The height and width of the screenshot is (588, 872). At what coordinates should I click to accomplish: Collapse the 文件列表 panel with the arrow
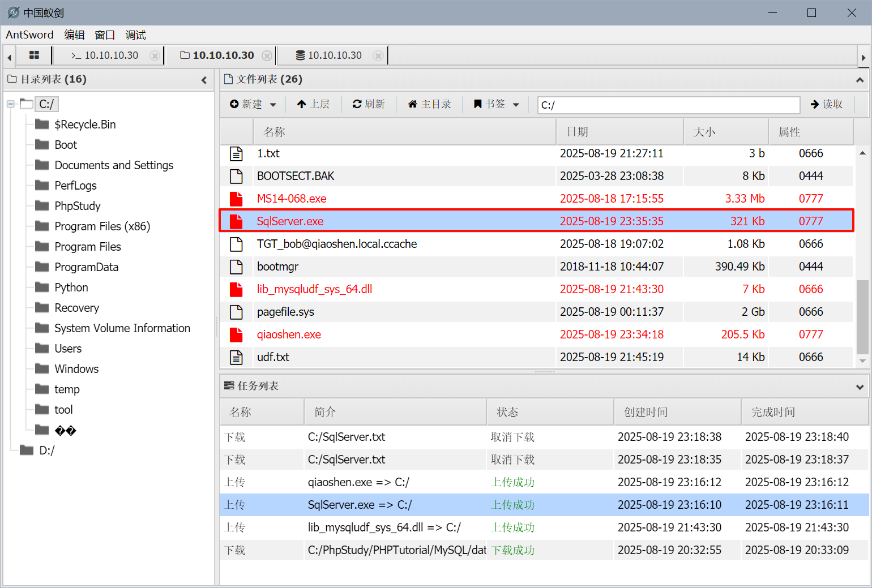pyautogui.click(x=860, y=80)
